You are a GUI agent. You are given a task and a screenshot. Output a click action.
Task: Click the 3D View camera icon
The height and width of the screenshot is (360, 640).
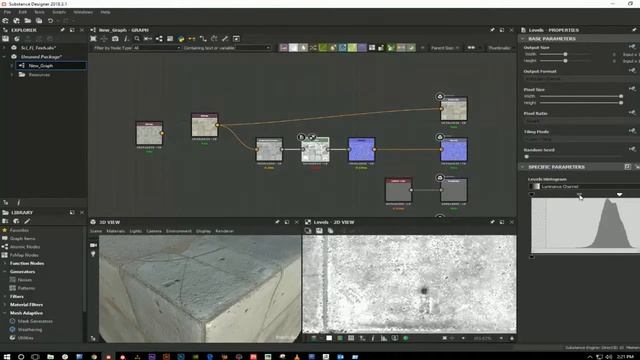coord(93,245)
